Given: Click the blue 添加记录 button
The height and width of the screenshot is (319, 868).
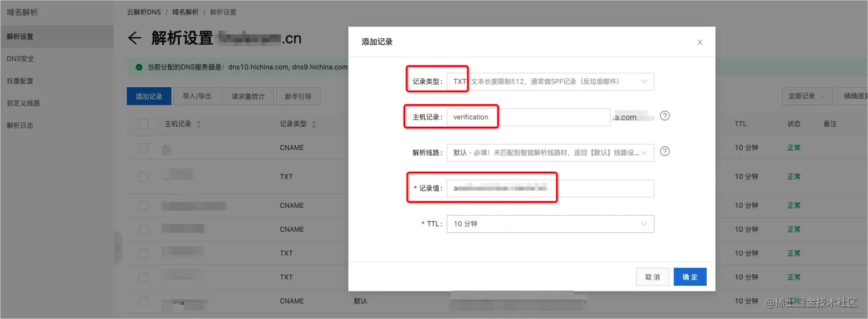Looking at the screenshot, I should tap(149, 96).
